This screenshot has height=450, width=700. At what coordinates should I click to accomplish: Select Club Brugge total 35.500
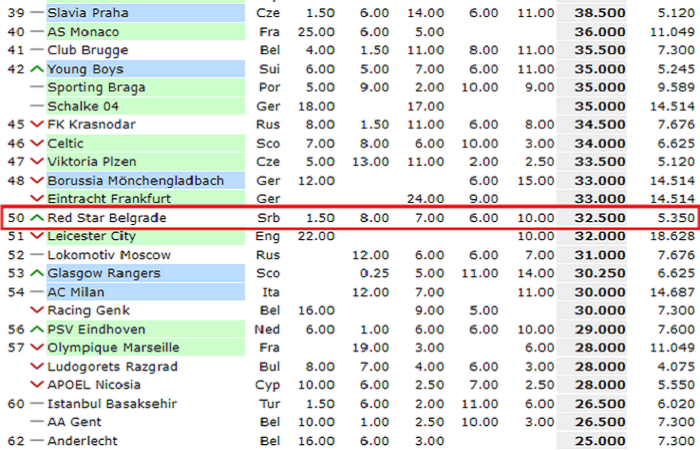pyautogui.click(x=600, y=50)
